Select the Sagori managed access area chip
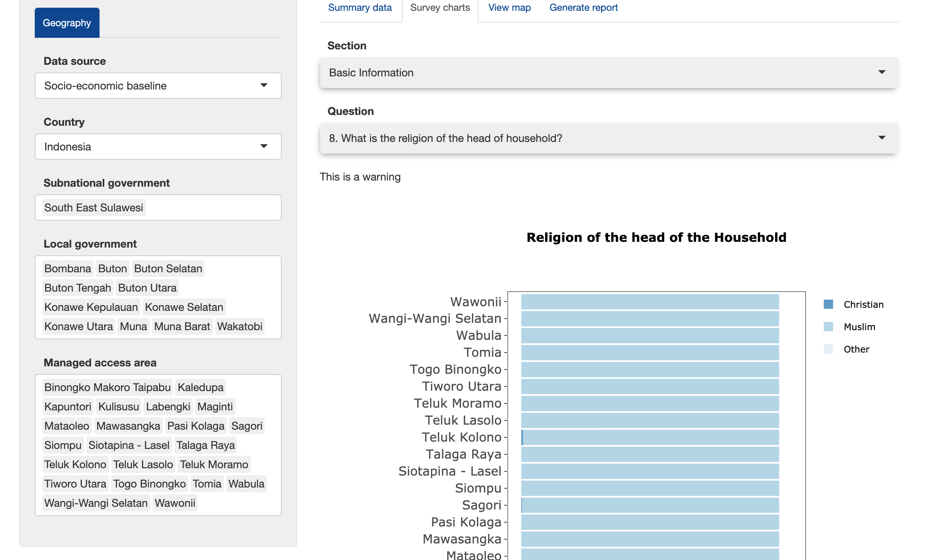 (x=247, y=426)
